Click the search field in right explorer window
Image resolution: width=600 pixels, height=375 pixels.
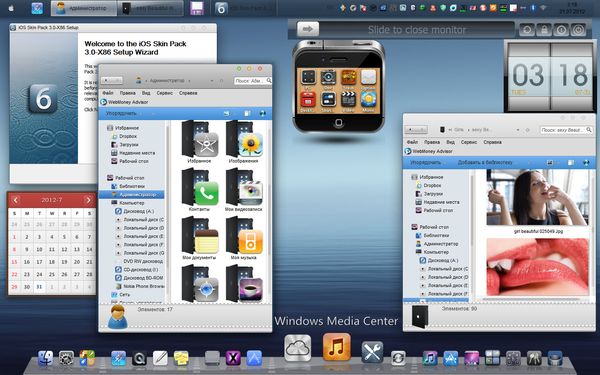pyautogui.click(x=566, y=130)
